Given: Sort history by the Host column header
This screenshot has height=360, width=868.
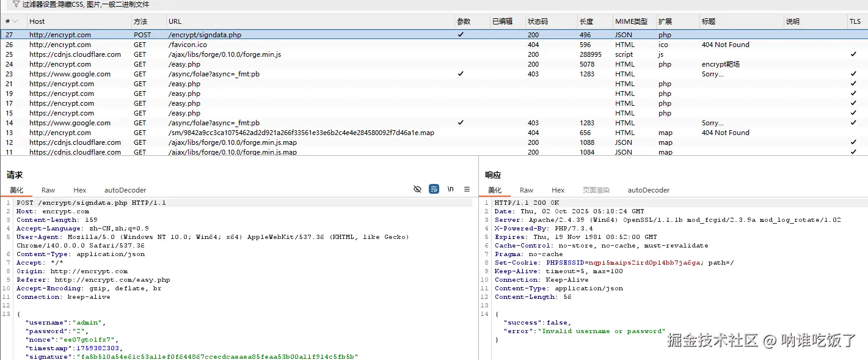Looking at the screenshot, I should coord(37,21).
